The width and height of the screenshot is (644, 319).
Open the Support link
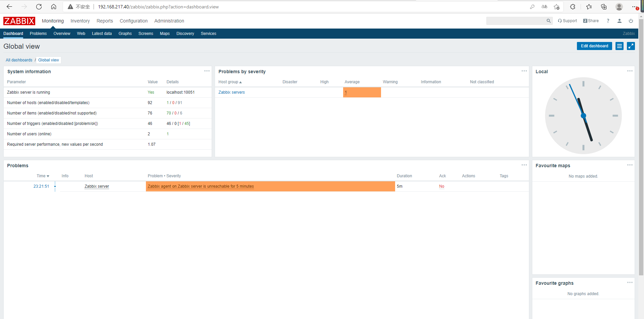click(568, 21)
